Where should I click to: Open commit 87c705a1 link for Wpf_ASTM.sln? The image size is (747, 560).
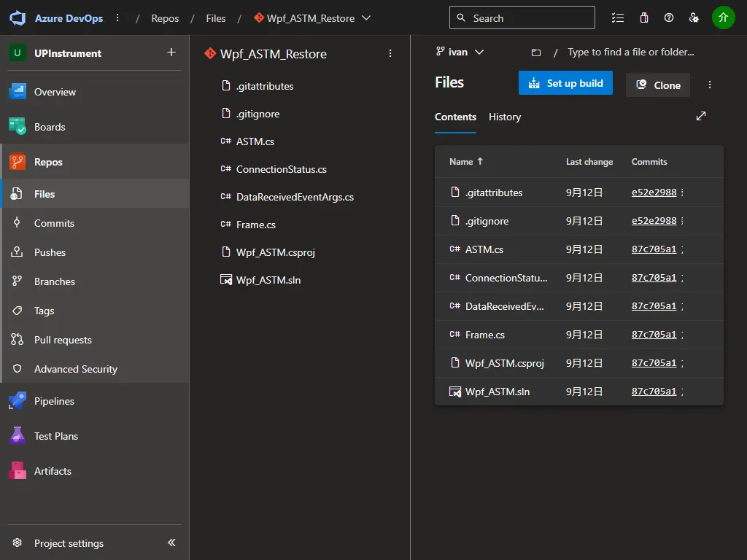coord(654,392)
